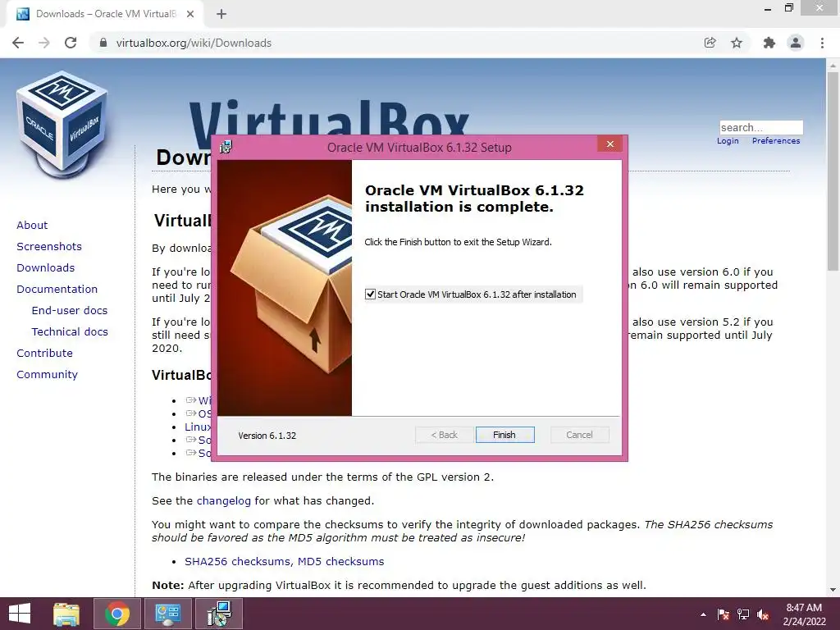
Task: Minimize the Chrome window
Action: [x=768, y=8]
